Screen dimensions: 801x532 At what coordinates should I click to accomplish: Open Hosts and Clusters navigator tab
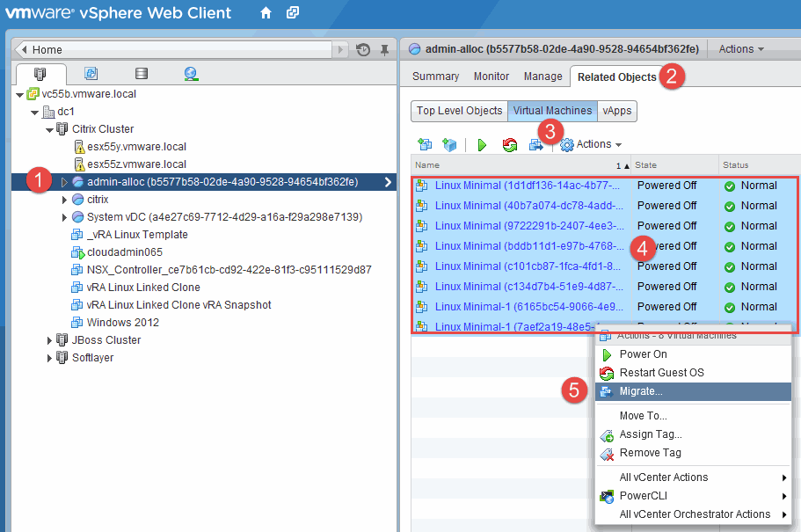(x=40, y=74)
